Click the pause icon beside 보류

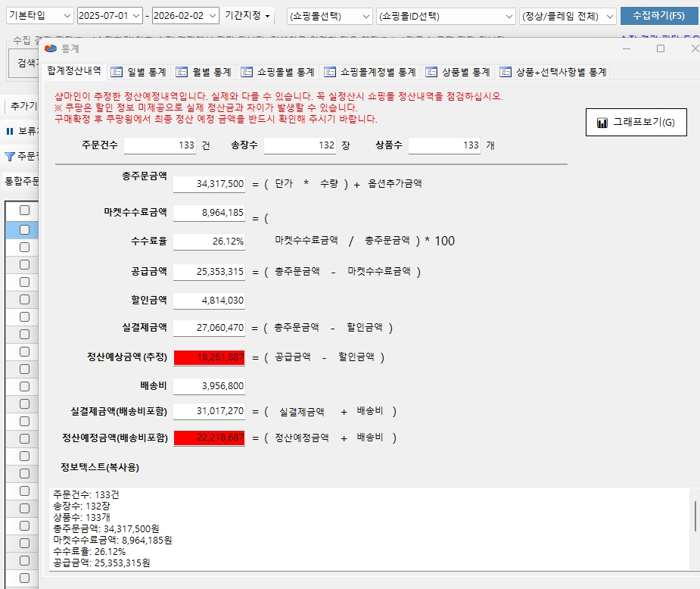tap(10, 131)
